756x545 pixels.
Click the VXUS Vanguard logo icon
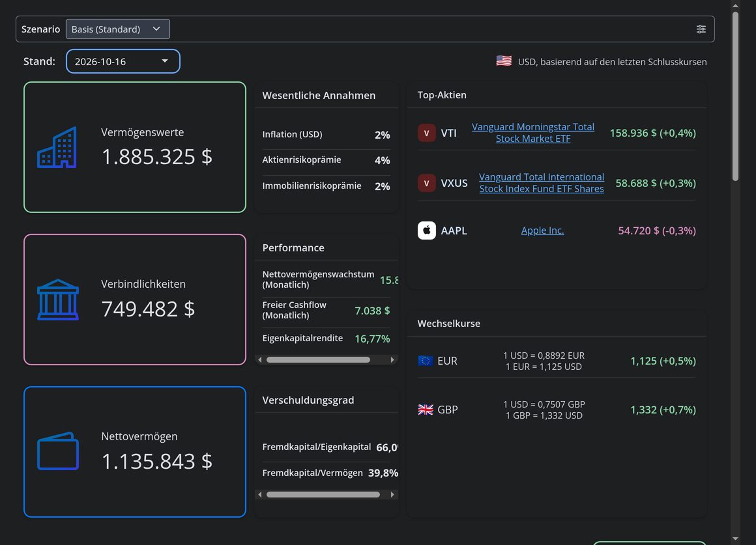[426, 183]
